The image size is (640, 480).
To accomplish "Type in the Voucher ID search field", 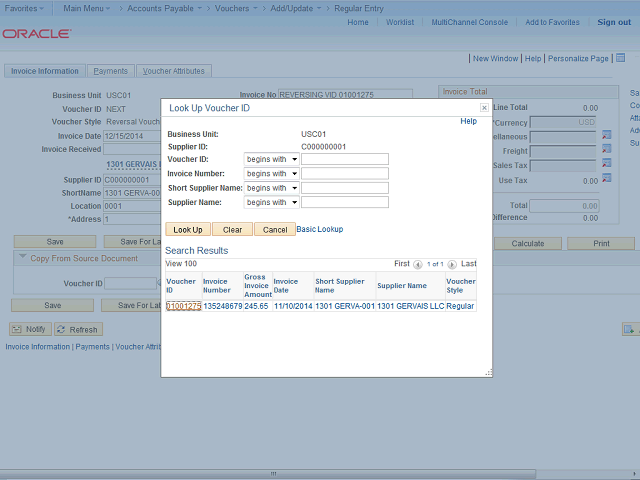I will click(344, 159).
